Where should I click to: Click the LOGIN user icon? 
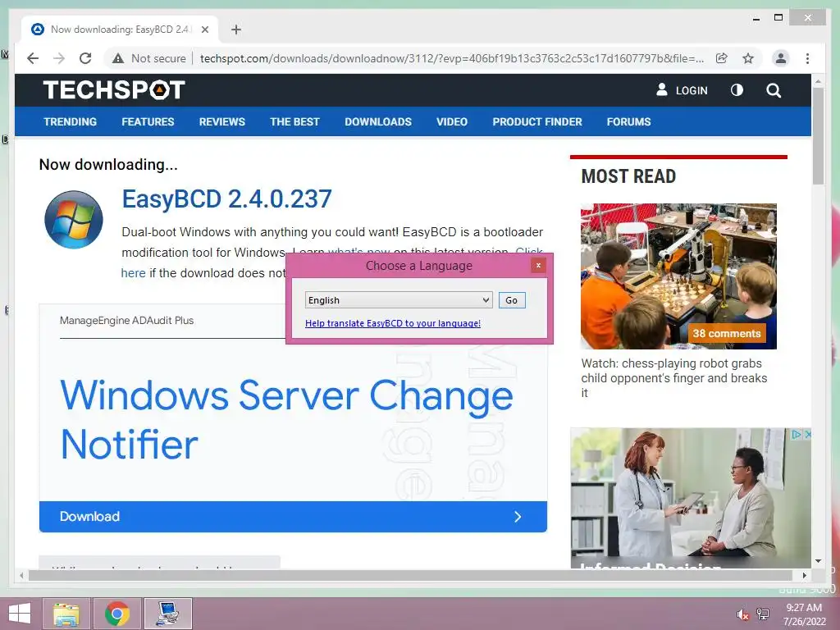[662, 89]
